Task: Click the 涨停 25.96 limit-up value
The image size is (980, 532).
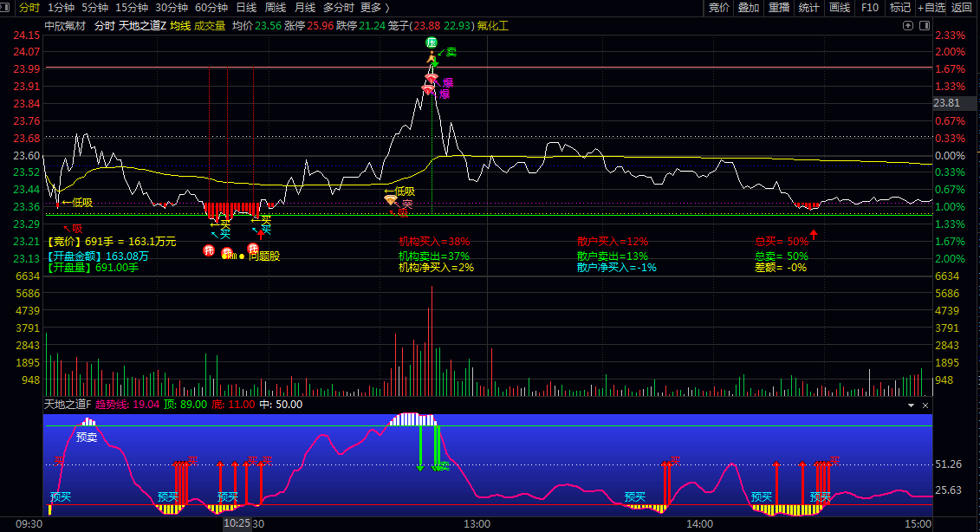Action: 308,26
